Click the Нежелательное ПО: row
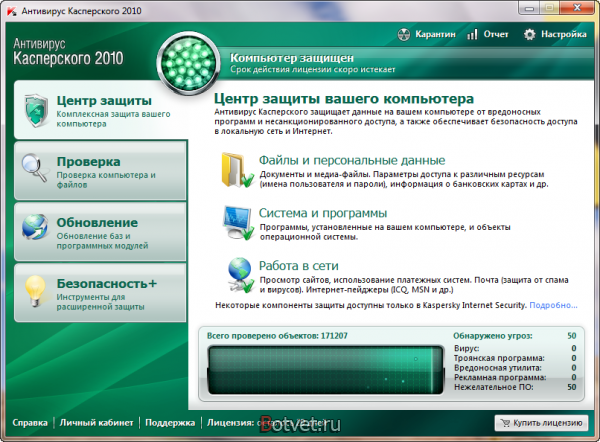The width and height of the screenshot is (600, 442). (515, 387)
